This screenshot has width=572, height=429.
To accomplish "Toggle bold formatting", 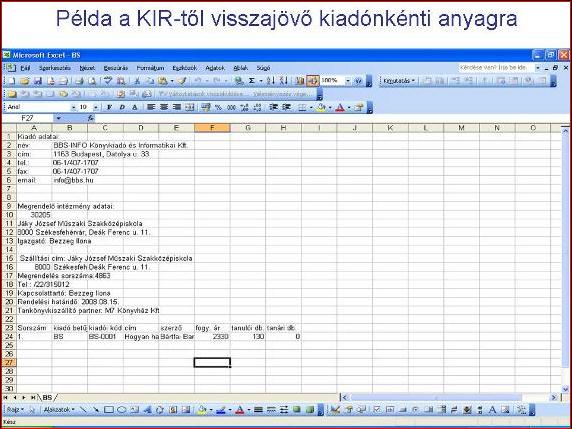I will (x=109, y=107).
